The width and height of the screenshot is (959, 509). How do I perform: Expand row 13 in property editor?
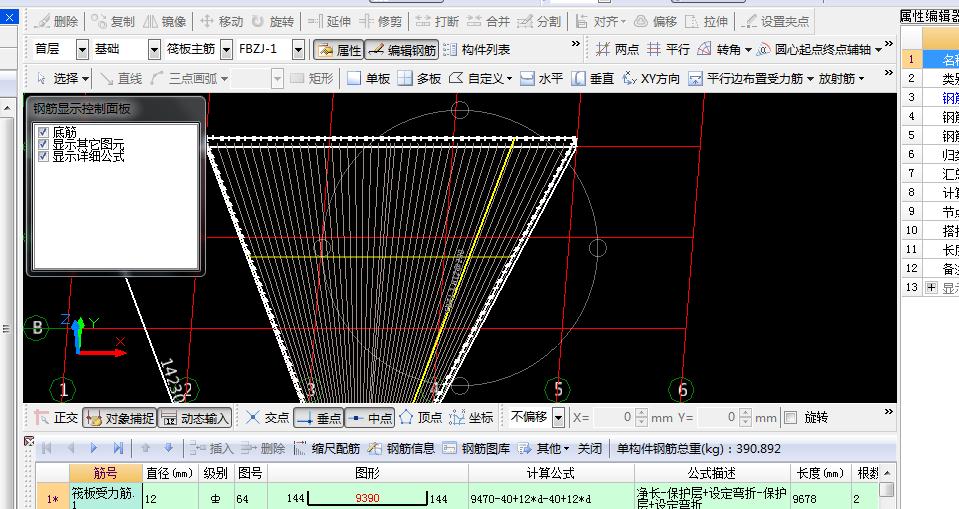(931, 288)
